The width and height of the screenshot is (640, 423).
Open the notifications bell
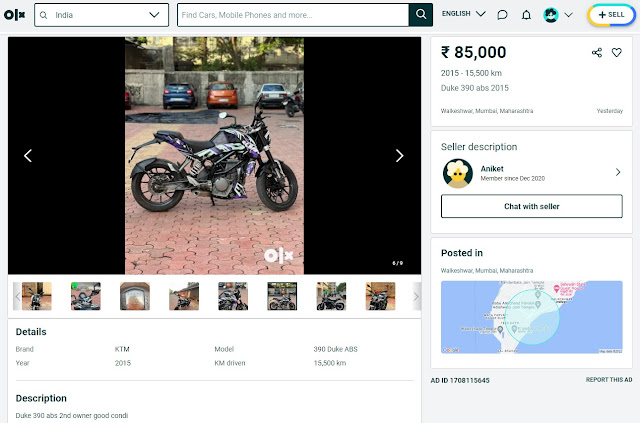click(527, 15)
